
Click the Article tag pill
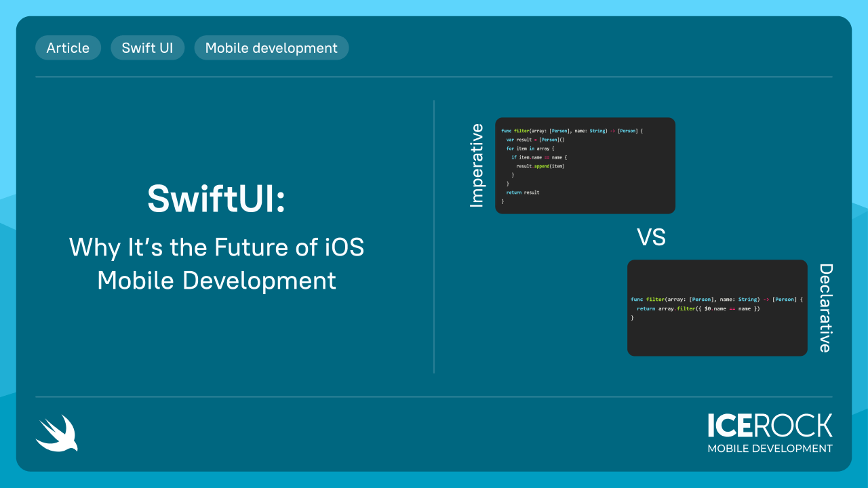[68, 48]
